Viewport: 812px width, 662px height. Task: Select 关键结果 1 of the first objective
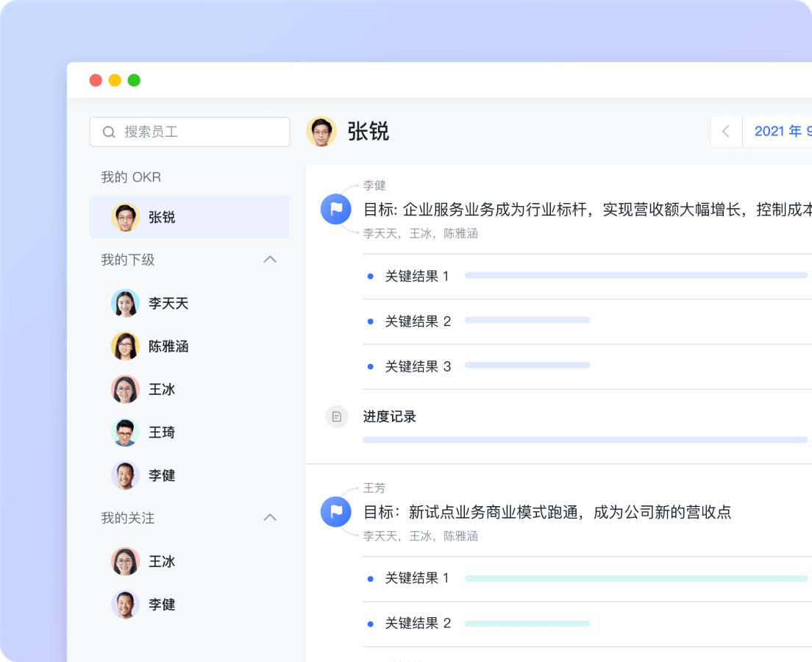pyautogui.click(x=417, y=276)
